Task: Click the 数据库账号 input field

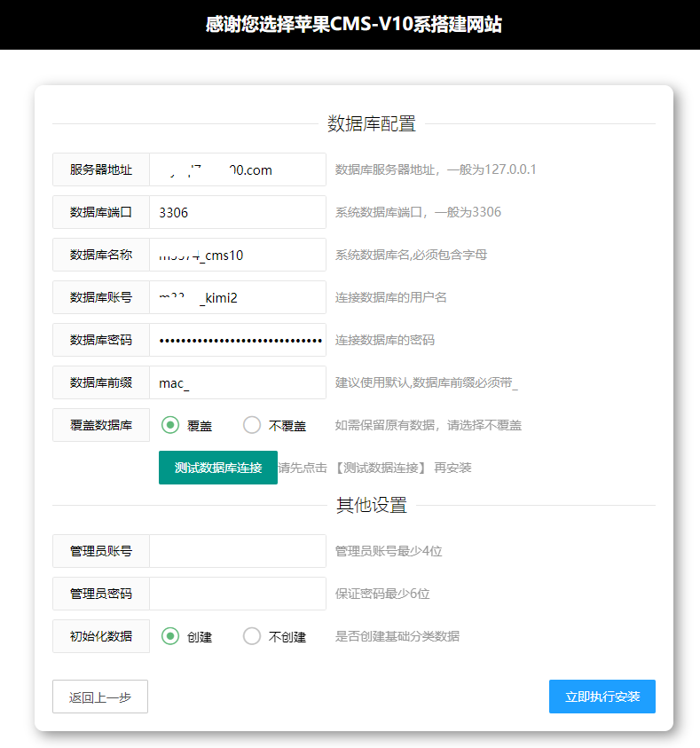Action: [x=238, y=297]
